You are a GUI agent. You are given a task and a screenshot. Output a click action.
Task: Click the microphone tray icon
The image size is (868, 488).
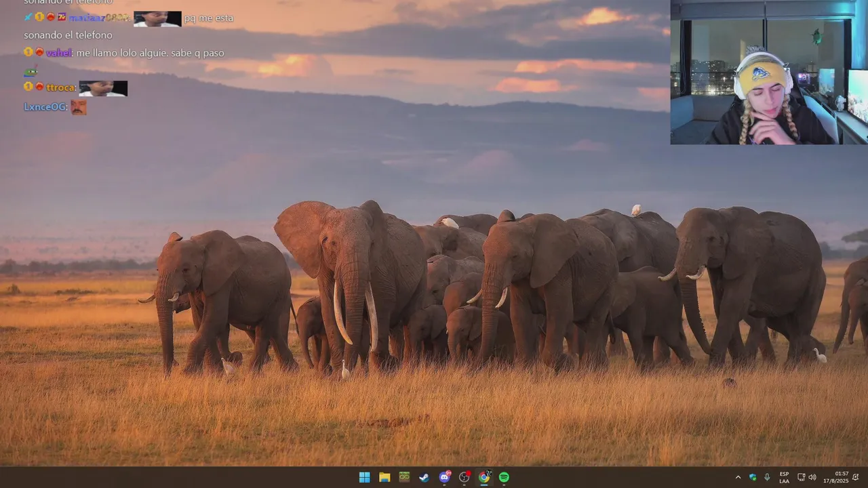(767, 477)
